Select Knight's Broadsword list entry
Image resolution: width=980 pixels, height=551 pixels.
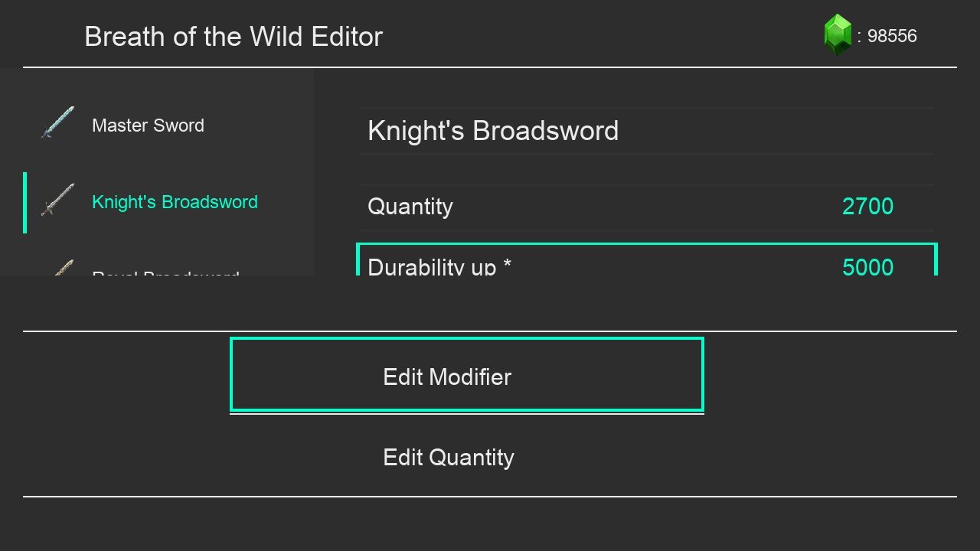click(x=168, y=202)
